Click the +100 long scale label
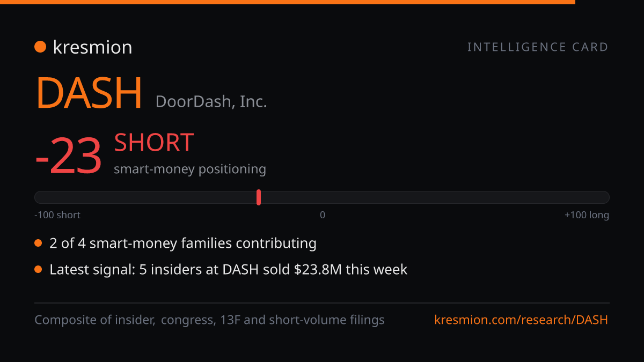644x362 pixels. [x=587, y=215]
